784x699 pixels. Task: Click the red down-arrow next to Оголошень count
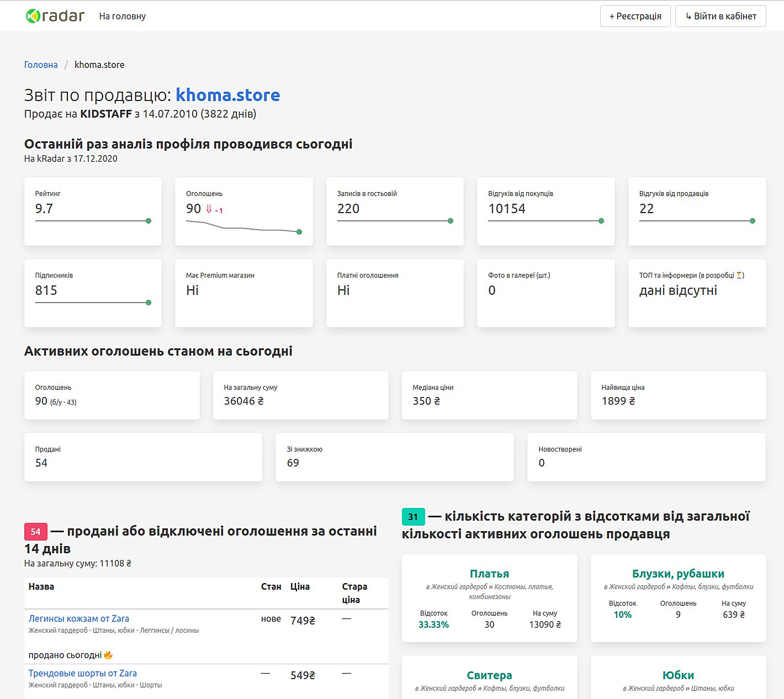click(209, 209)
